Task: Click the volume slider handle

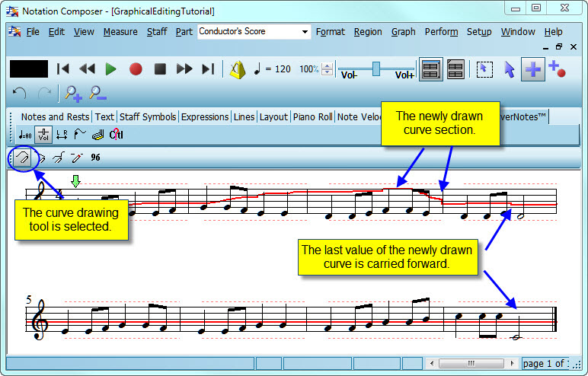Action: pyautogui.click(x=375, y=68)
